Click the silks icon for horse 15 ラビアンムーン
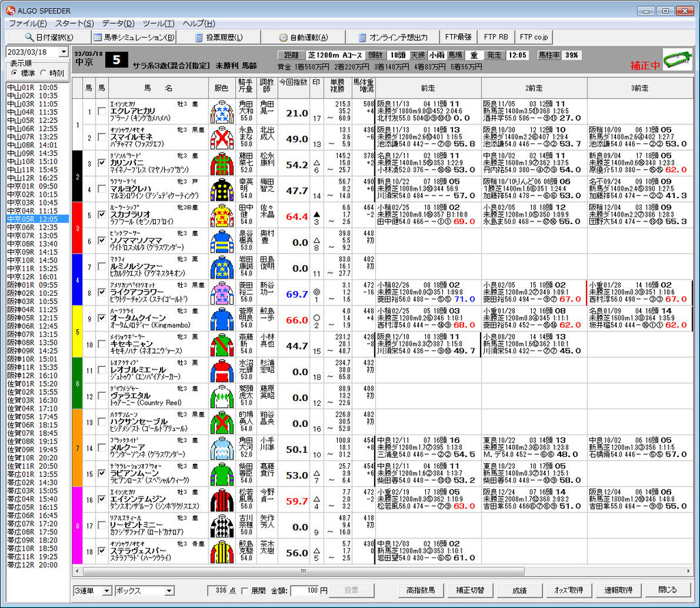Viewport: 700px width, 608px height. coord(222,474)
